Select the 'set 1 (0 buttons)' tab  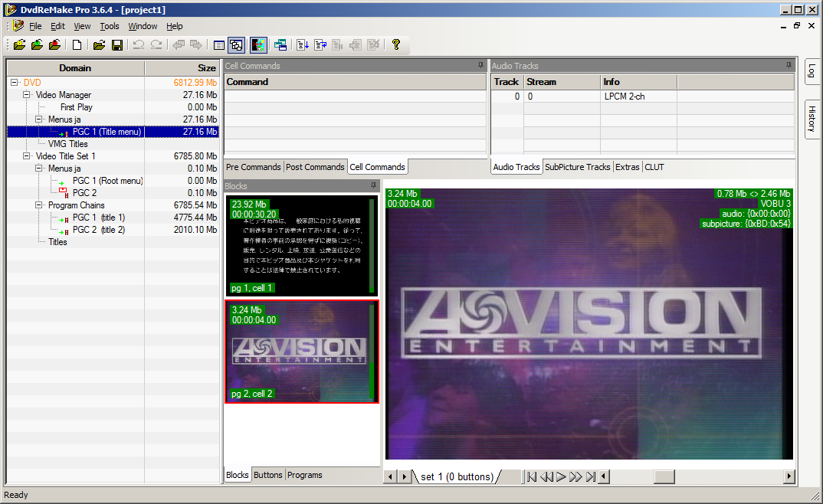click(457, 476)
